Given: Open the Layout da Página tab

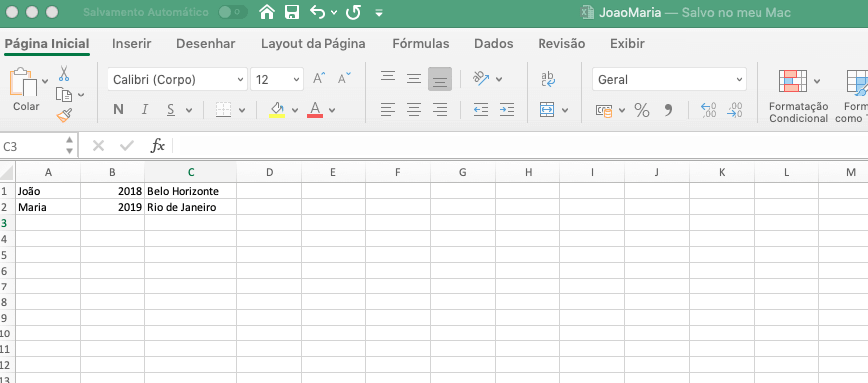Looking at the screenshot, I should pos(314,43).
